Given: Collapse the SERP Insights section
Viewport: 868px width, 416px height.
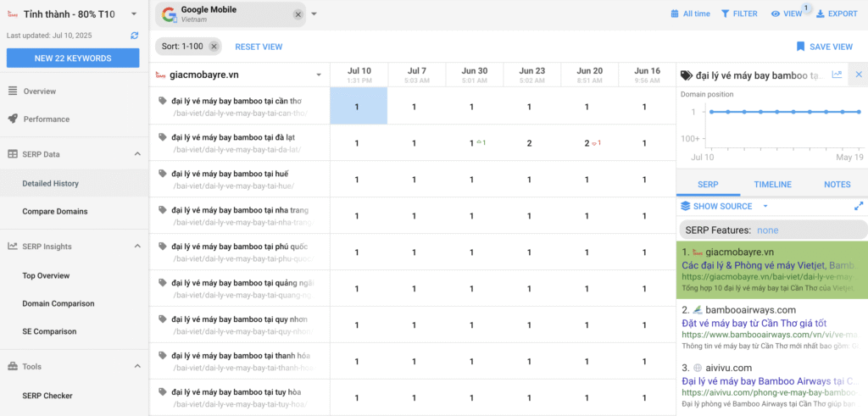Looking at the screenshot, I should pyautogui.click(x=138, y=247).
